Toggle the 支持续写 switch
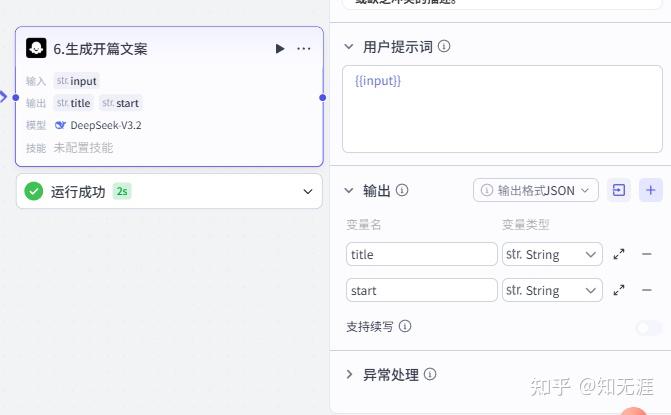This screenshot has width=671, height=415. point(649,328)
